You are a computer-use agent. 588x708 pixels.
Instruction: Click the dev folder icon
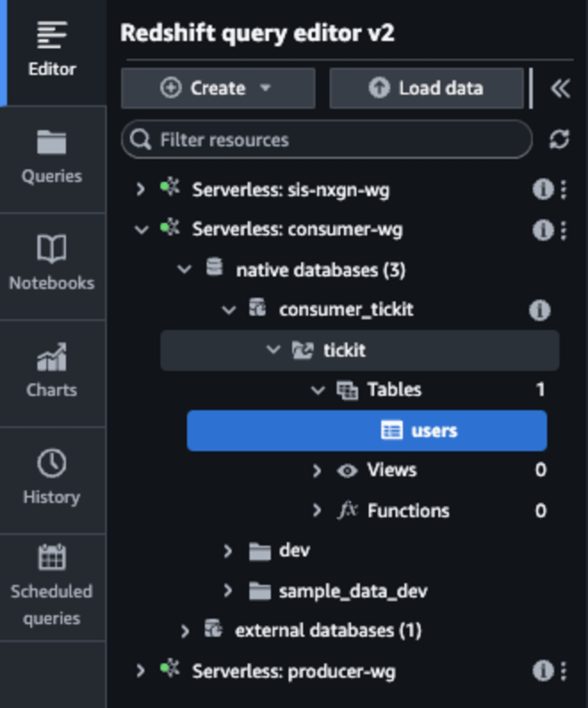pyautogui.click(x=260, y=552)
